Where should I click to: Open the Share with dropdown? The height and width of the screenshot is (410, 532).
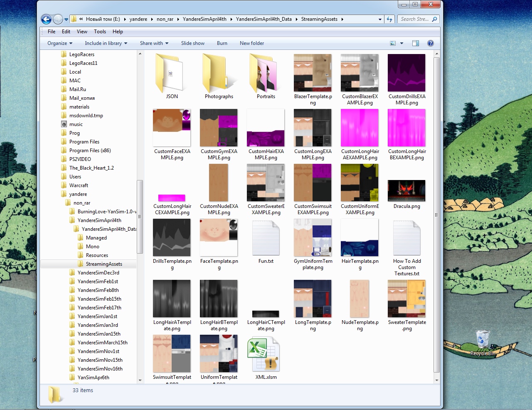pos(154,43)
